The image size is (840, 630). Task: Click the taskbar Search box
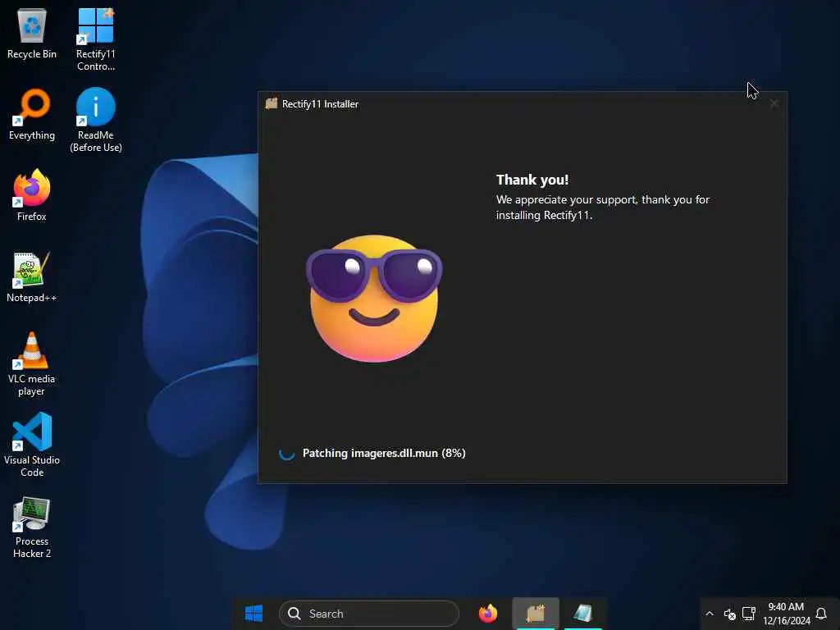[x=369, y=614]
